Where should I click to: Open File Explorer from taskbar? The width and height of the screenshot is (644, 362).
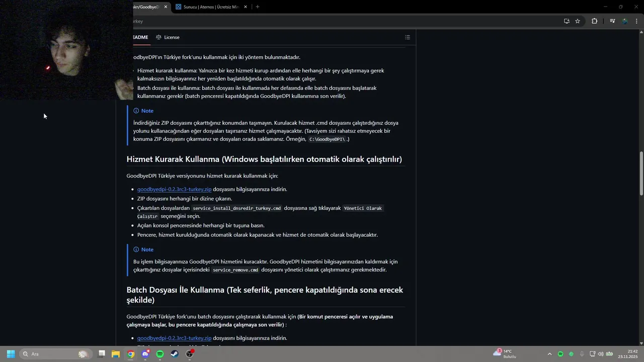point(115,354)
